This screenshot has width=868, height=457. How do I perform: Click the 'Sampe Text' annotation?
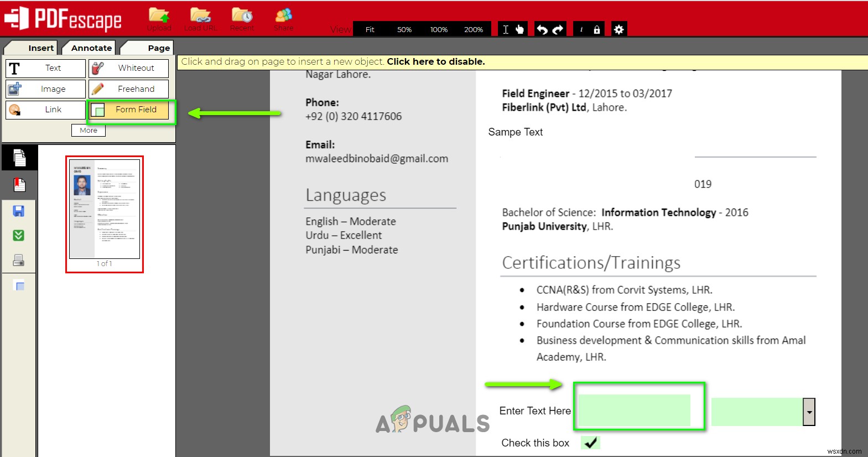tap(516, 132)
